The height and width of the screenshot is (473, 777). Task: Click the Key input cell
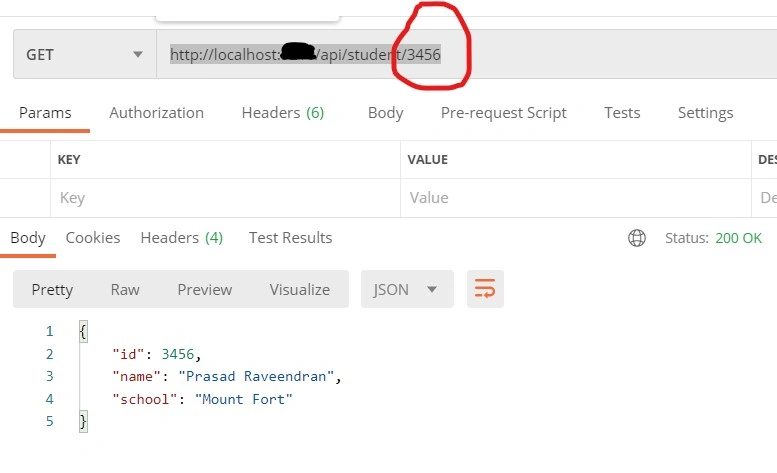tap(225, 198)
